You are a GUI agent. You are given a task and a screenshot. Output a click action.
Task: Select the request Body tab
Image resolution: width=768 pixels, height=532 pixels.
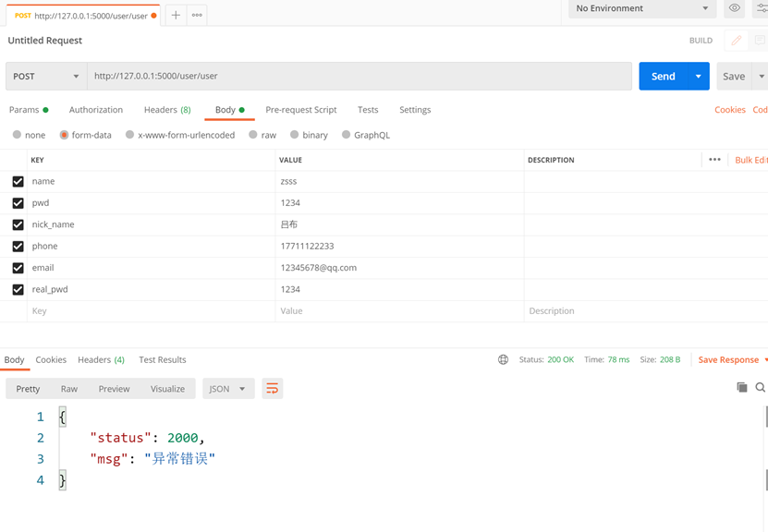point(230,110)
